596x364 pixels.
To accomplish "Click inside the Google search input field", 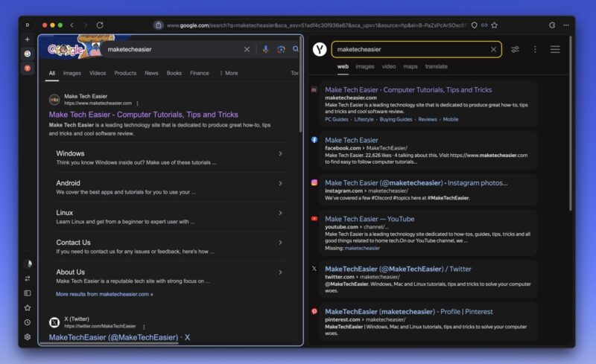I will 173,49.
